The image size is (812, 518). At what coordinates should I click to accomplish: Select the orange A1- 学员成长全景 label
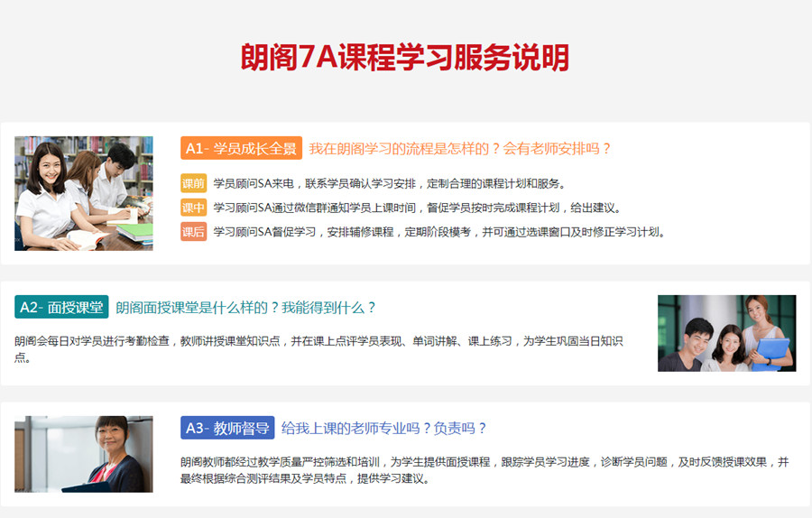[x=240, y=148]
